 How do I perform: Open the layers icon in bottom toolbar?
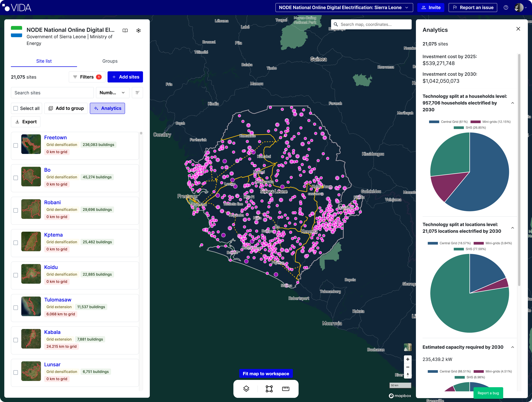[246, 388]
